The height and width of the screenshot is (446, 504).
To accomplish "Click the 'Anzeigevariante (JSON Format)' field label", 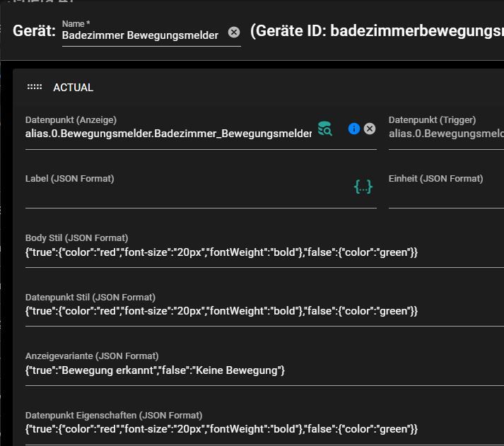I will click(92, 356).
